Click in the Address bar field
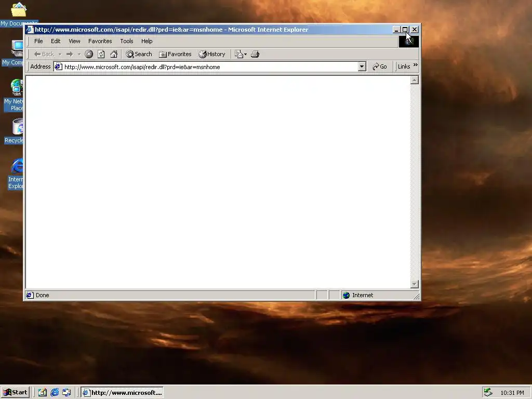The width and height of the screenshot is (532, 399). (210, 67)
